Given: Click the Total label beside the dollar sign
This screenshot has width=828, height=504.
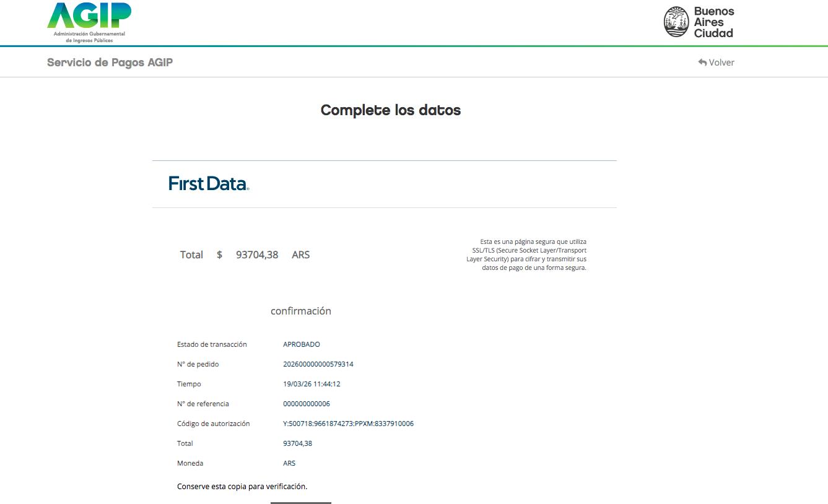Looking at the screenshot, I should [x=191, y=254].
